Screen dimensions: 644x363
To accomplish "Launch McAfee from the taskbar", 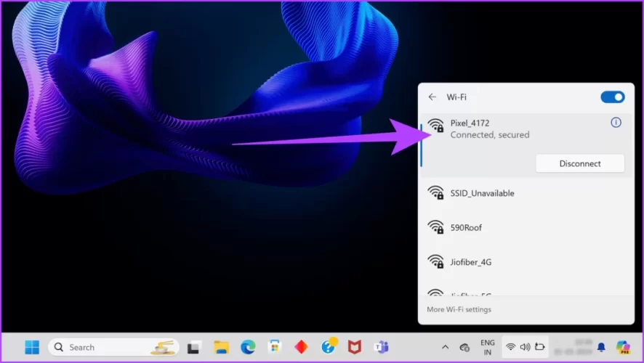I will pyautogui.click(x=355, y=348).
